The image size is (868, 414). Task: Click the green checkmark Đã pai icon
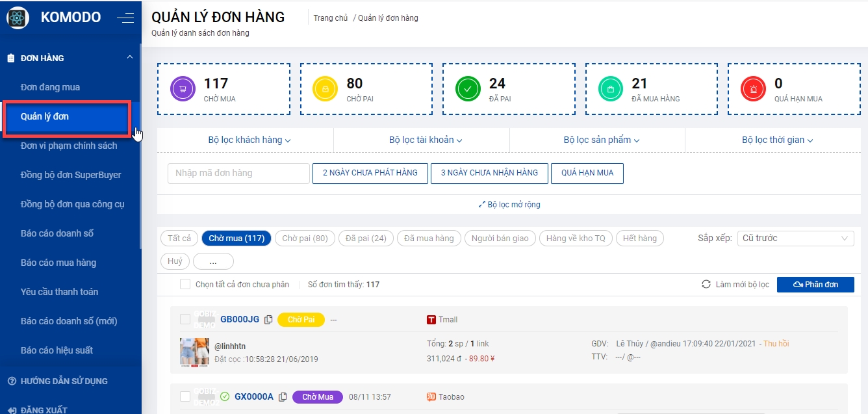[468, 89]
